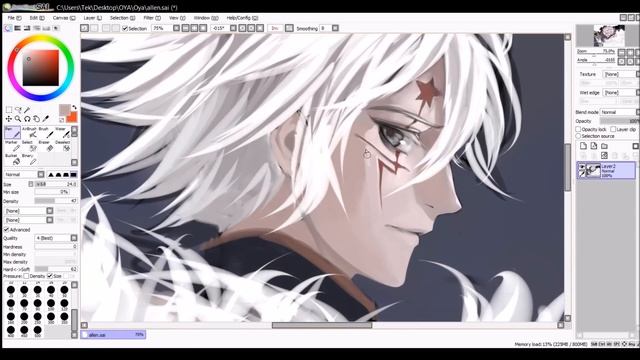The width and height of the screenshot is (640, 360).
Task: Open the File menu
Action: [14, 18]
